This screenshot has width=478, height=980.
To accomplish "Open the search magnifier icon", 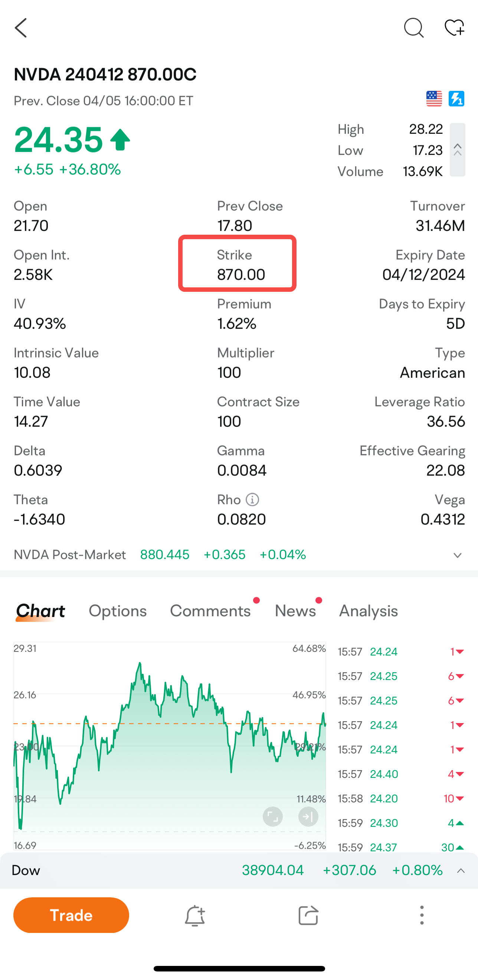I will 414,28.
